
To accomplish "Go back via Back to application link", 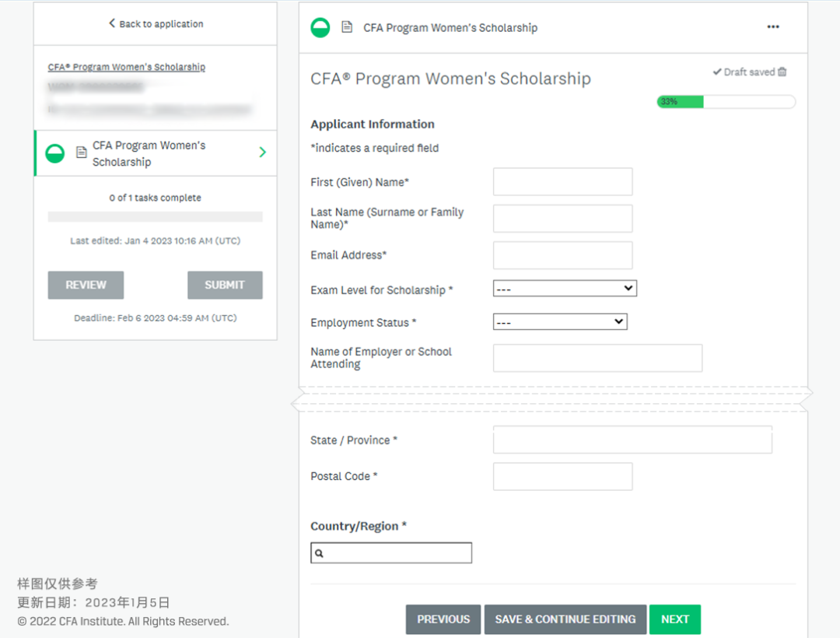I will (x=156, y=23).
